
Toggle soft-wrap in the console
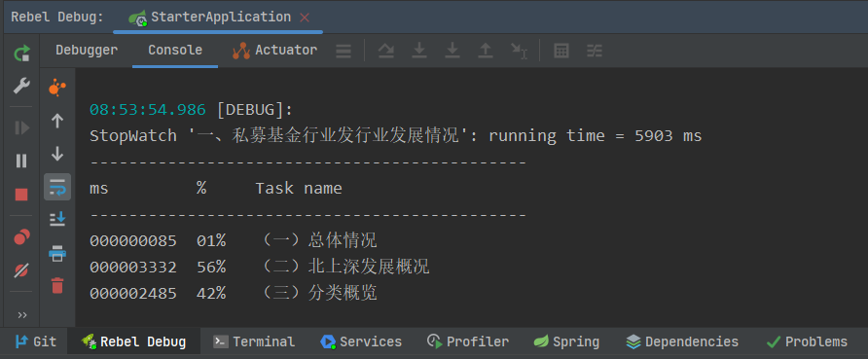point(57,187)
